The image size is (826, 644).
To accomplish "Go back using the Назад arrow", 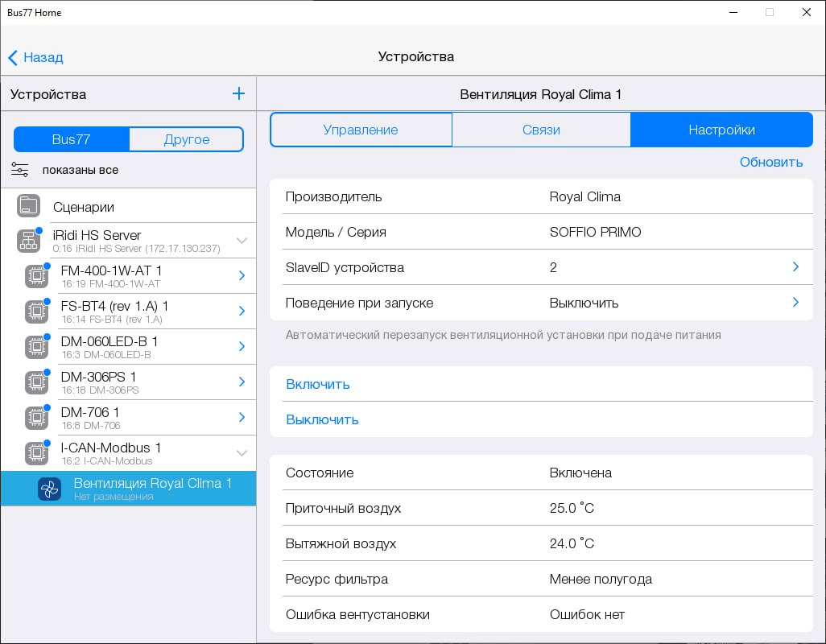I will tap(13, 57).
